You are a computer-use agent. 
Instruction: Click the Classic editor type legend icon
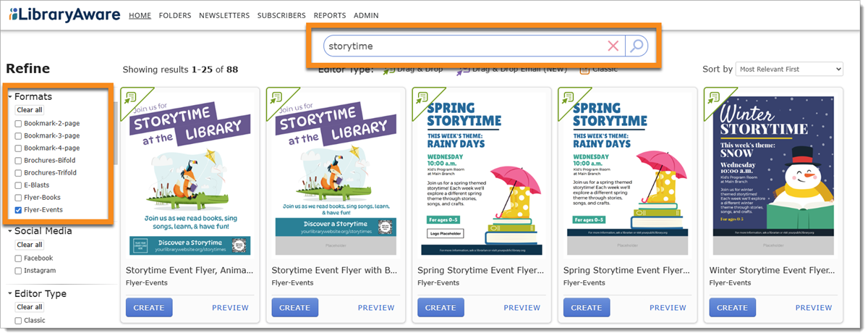coord(584,70)
